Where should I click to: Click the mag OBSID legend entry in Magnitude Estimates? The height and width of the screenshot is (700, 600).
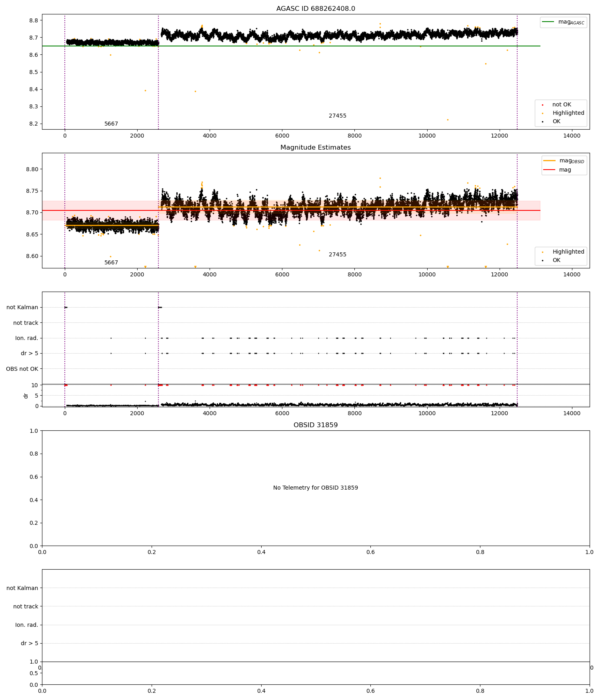tap(564, 161)
